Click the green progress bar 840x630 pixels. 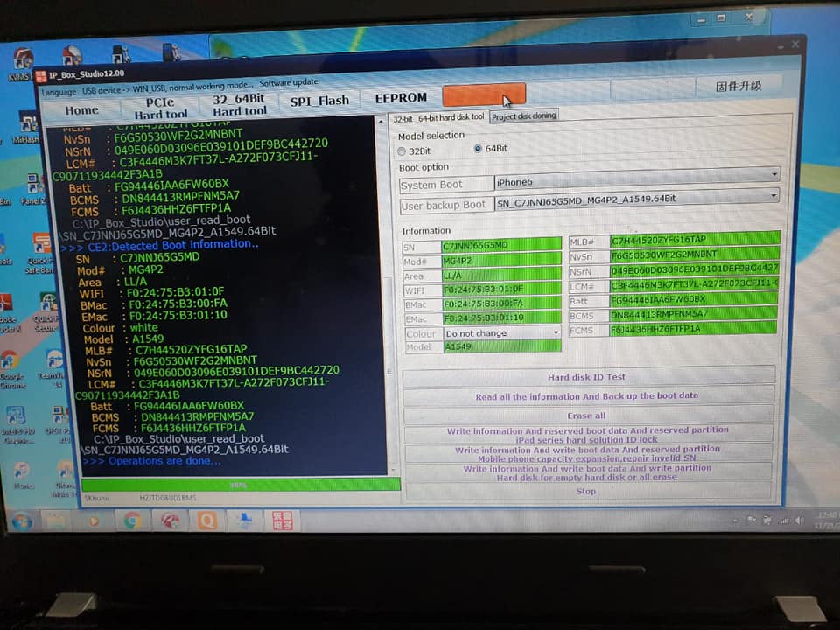pos(241,485)
